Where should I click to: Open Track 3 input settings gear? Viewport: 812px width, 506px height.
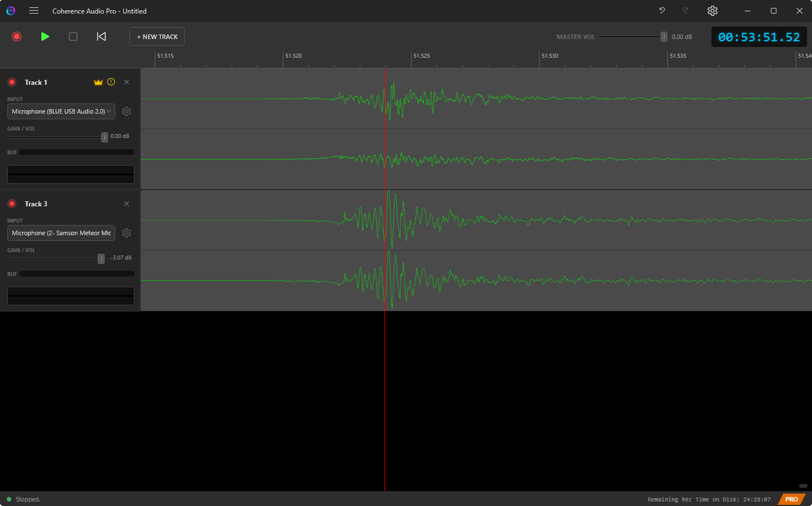(x=127, y=233)
